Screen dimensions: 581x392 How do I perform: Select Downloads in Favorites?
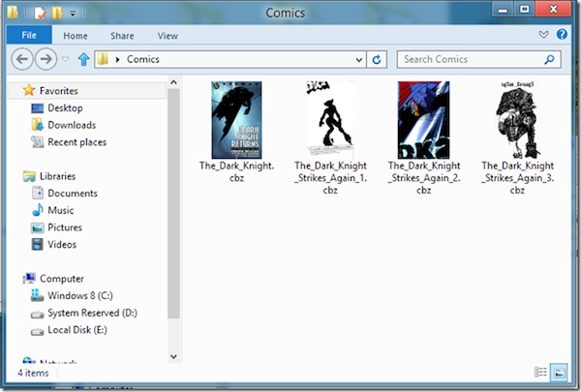72,125
